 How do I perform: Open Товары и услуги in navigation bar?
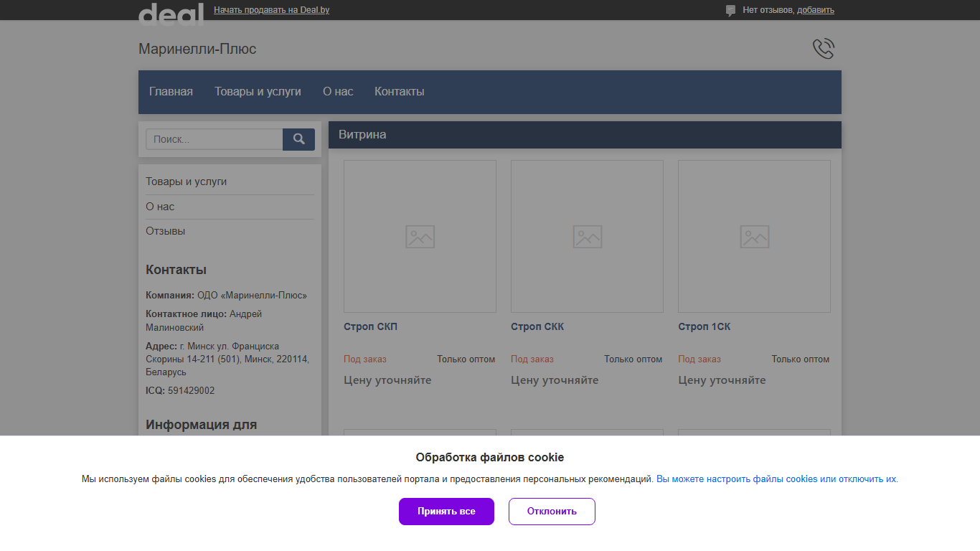(258, 91)
